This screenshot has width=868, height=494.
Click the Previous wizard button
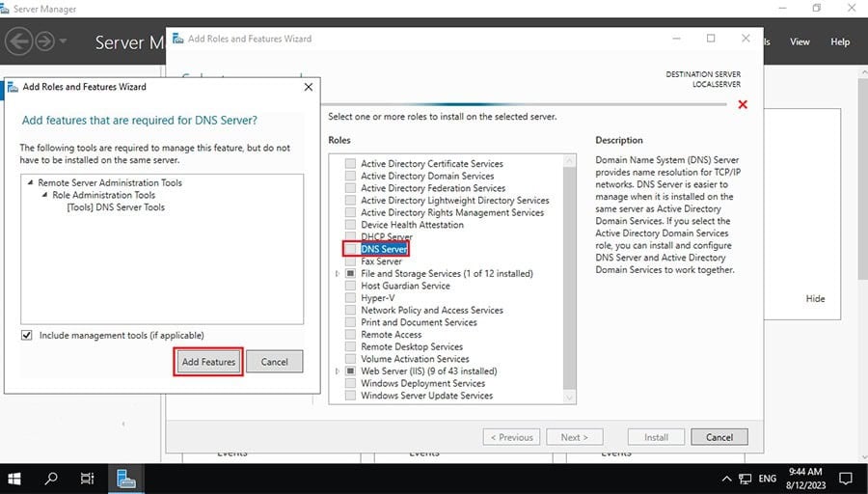511,437
